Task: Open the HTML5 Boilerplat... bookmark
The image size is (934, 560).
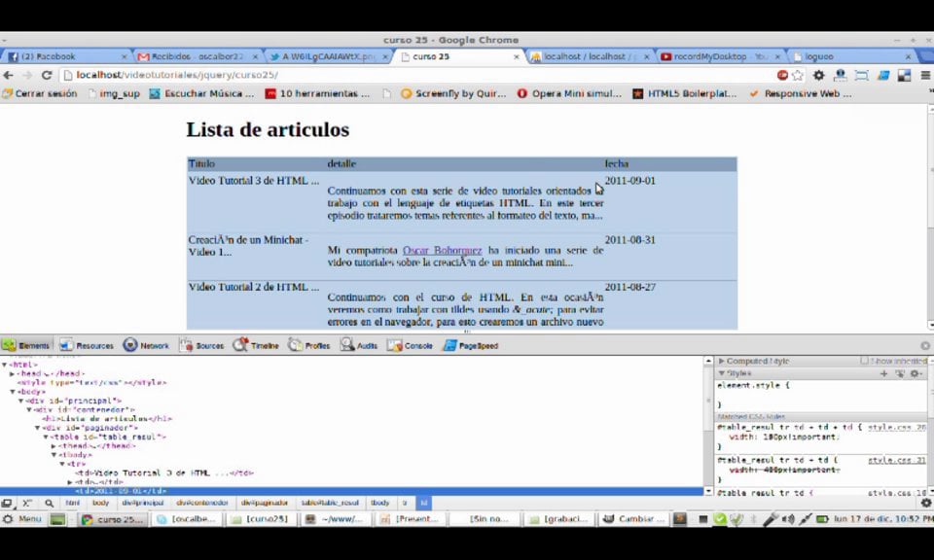Action: click(684, 93)
